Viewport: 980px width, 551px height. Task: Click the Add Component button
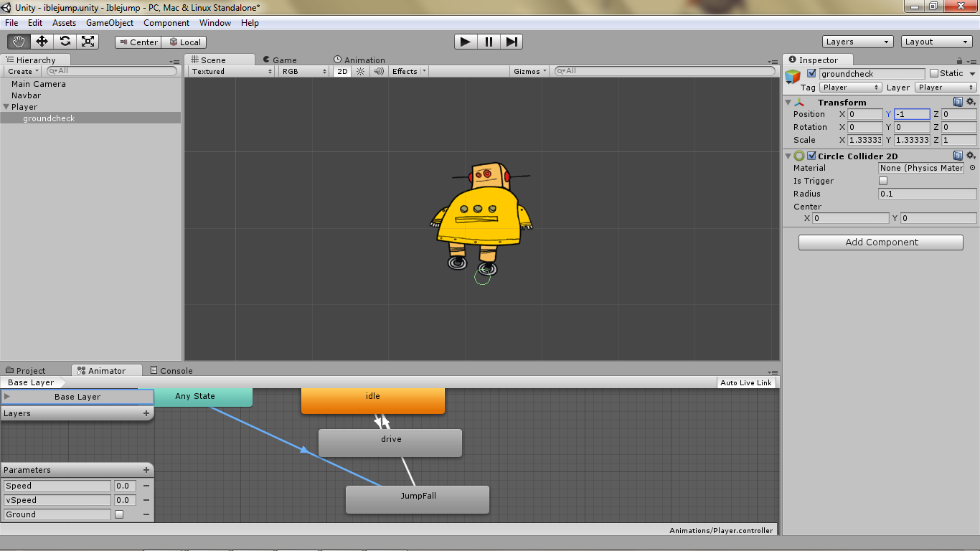click(881, 242)
